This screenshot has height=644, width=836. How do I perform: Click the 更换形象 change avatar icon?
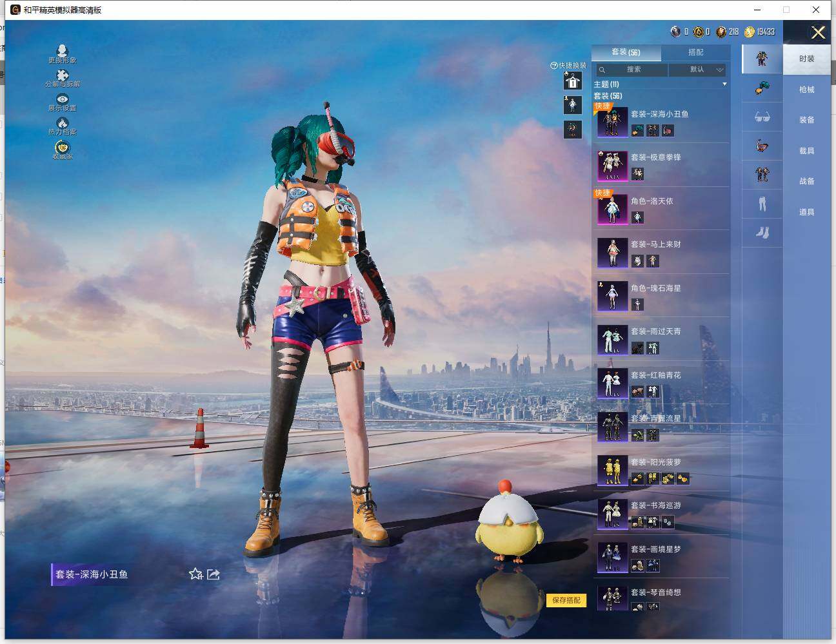point(62,51)
